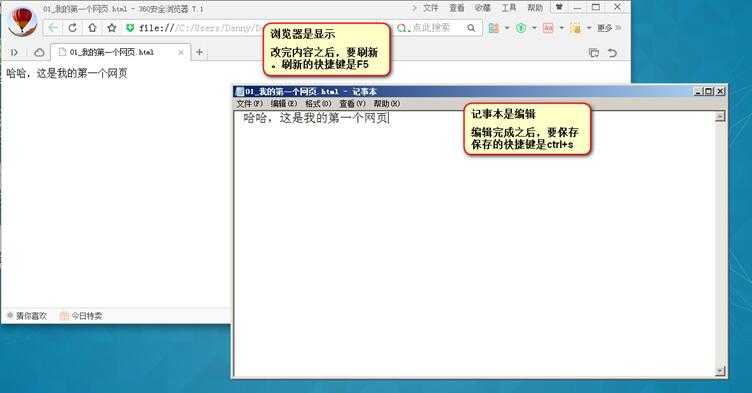This screenshot has height=393, width=752.
Task: Click the bookmark star icon
Action: 112,28
